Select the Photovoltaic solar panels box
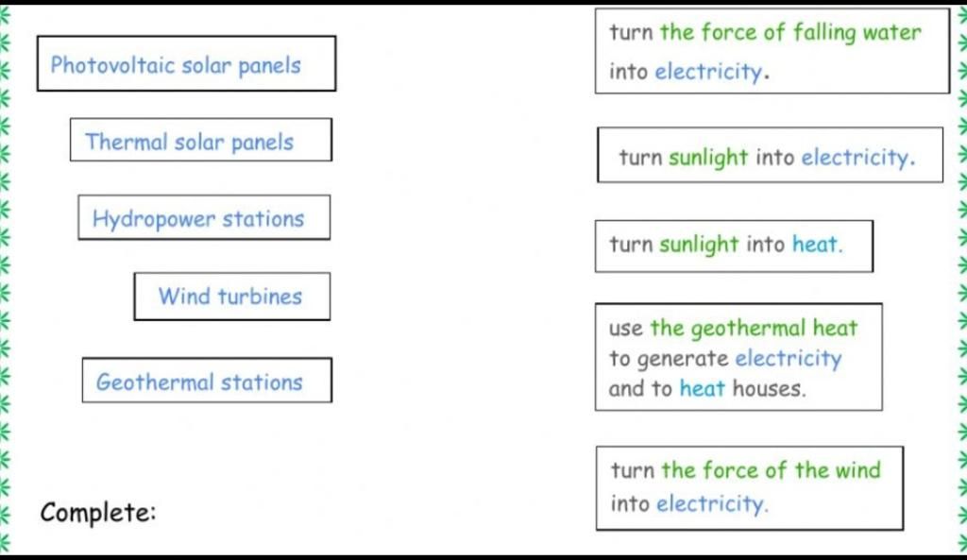The width and height of the screenshot is (967, 560). click(186, 63)
